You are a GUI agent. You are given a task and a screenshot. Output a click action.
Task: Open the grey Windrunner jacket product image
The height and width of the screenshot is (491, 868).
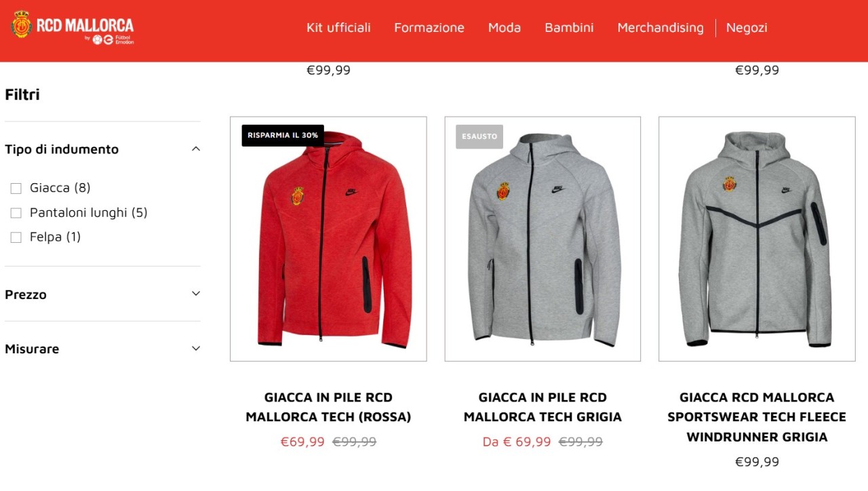757,239
